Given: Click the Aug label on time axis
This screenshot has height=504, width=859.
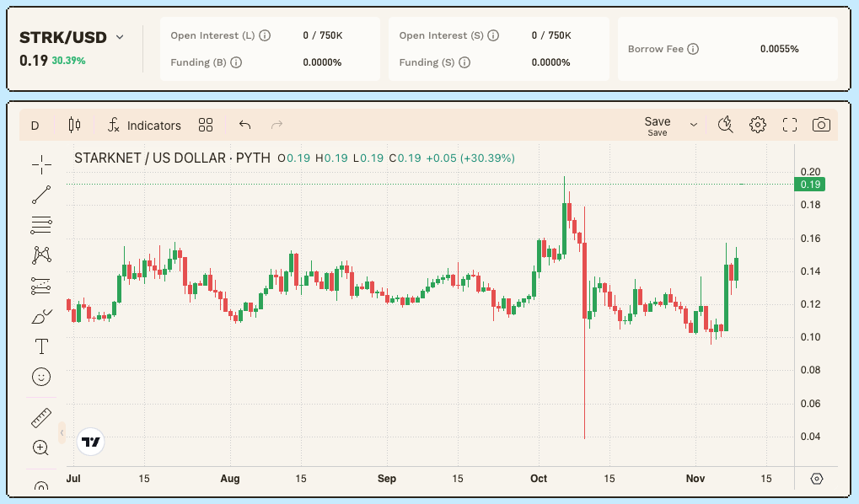Looking at the screenshot, I should (x=230, y=479).
